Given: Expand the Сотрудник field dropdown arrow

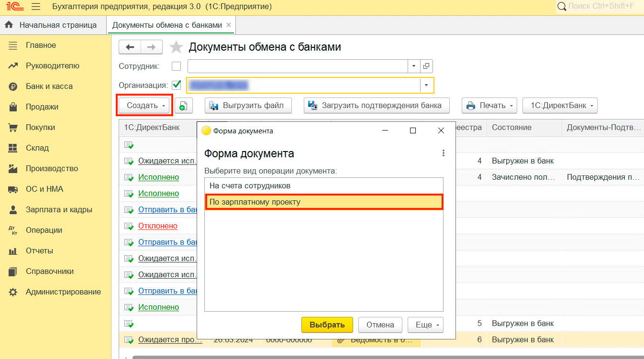Looking at the screenshot, I should [x=414, y=66].
